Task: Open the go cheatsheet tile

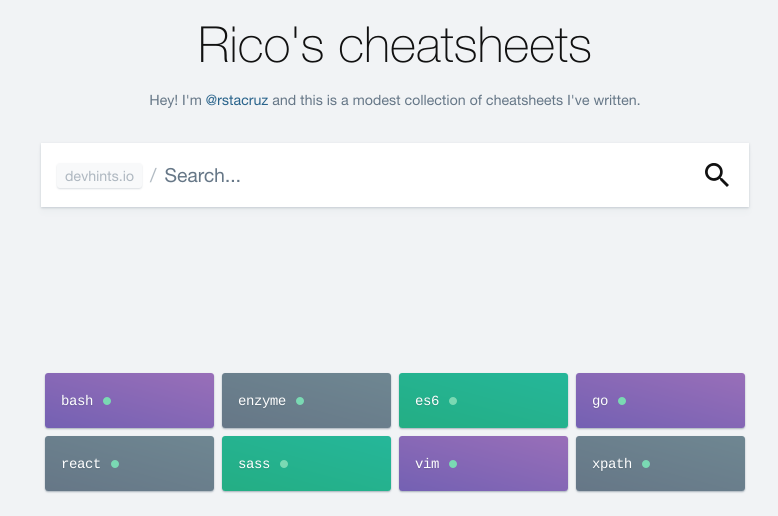Action: click(x=660, y=400)
